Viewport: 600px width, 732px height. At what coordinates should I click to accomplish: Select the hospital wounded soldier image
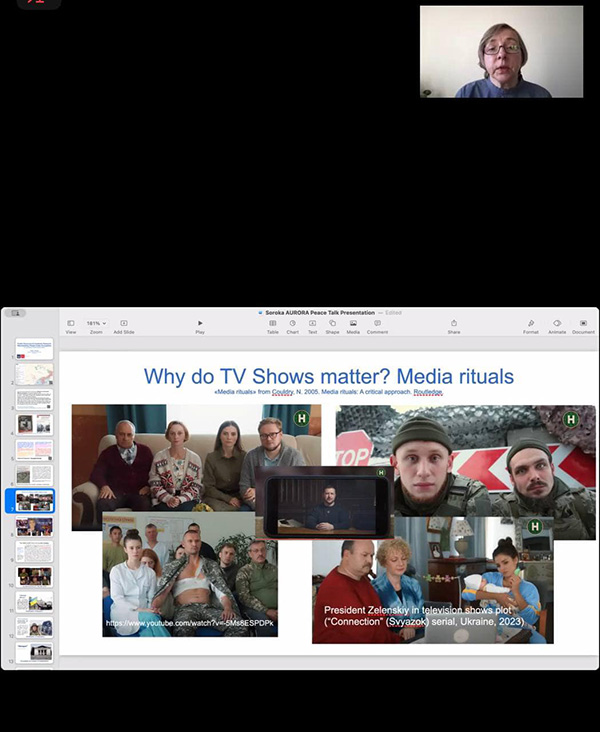tap(190, 574)
